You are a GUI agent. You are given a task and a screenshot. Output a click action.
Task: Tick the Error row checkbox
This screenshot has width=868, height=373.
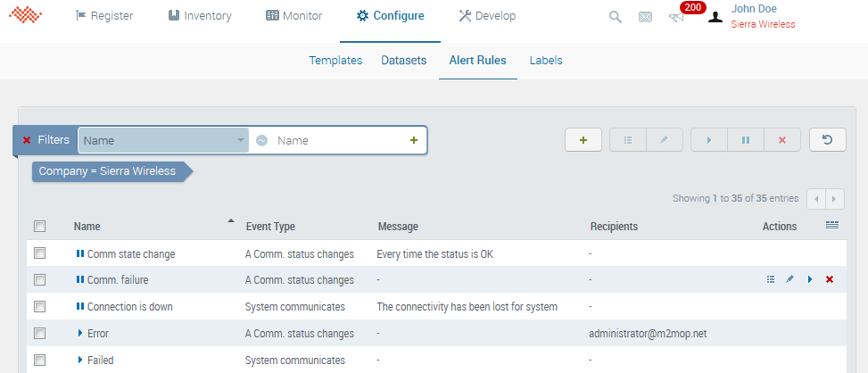point(39,334)
